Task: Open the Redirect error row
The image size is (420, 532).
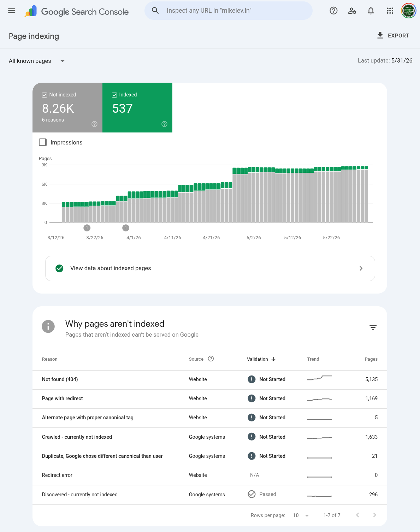Action: 210,475
